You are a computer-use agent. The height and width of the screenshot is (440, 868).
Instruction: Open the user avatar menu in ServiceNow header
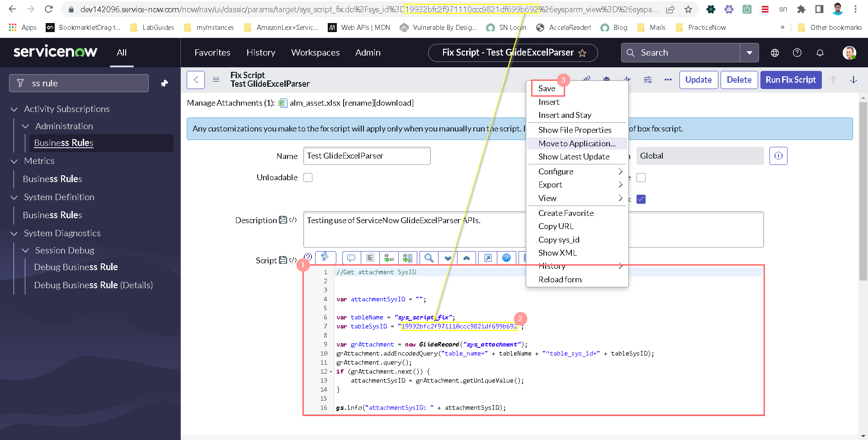849,53
